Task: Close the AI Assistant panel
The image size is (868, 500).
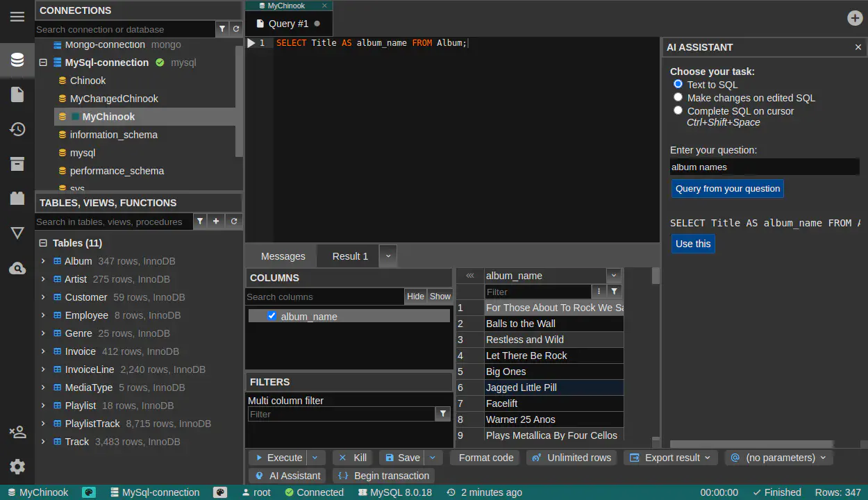Action: pyautogui.click(x=858, y=47)
